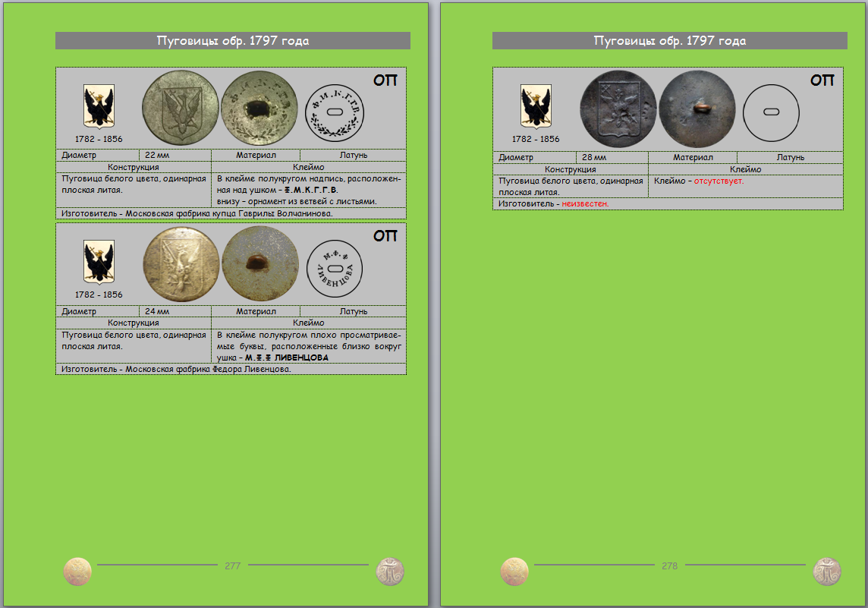This screenshot has width=868, height=608.
Task: Click the coat of arms in the 24 мм entry
Action: [99, 263]
